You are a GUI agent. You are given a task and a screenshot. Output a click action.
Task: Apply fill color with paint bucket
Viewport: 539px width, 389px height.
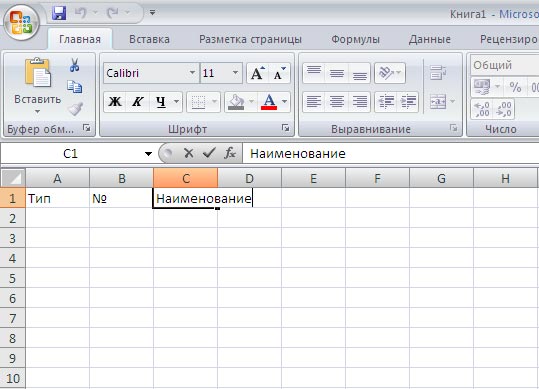(236, 101)
